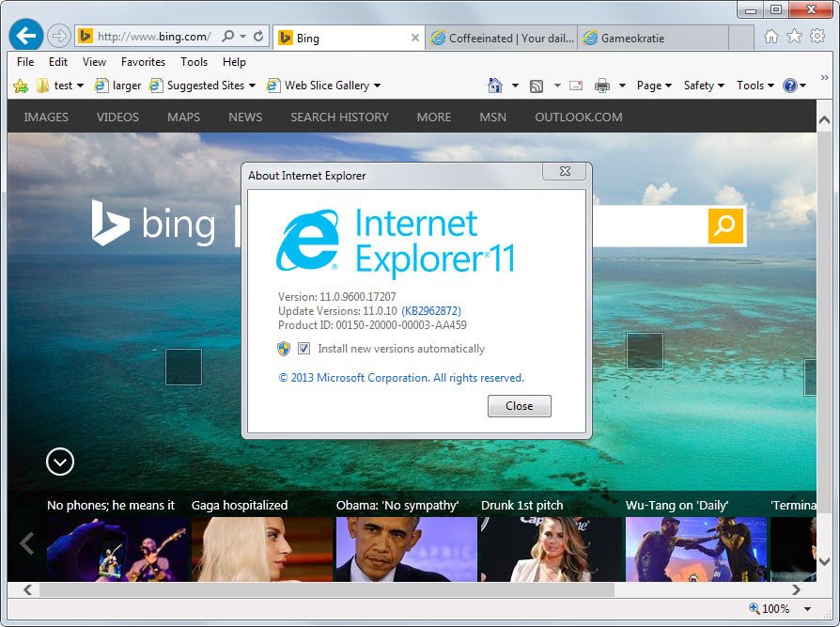Click the horizontal scrollbar thumb
Screen dimensions: 840x627
327,589
